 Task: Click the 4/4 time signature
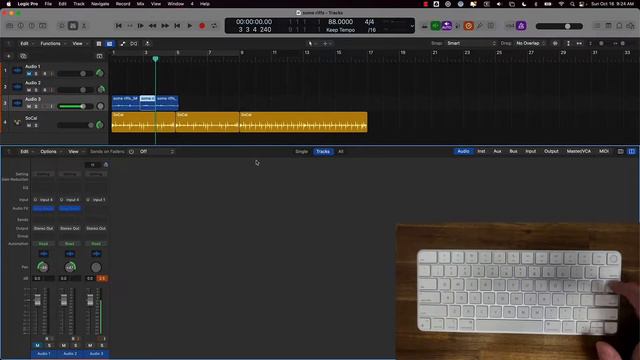[x=369, y=22]
